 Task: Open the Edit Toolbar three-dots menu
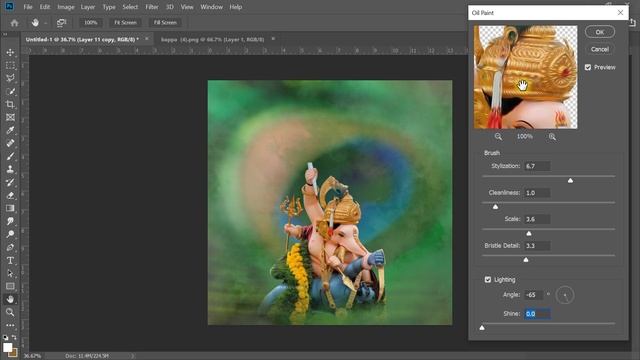click(x=10, y=325)
